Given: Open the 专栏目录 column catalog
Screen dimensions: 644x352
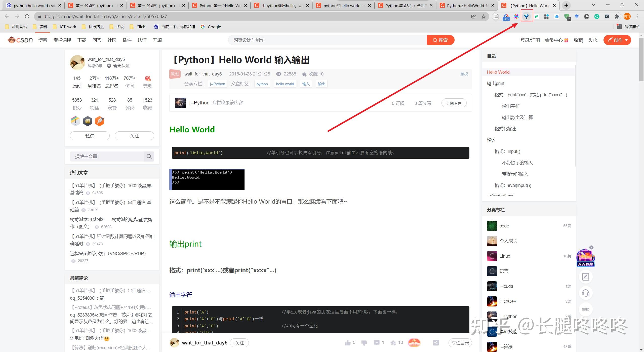Looking at the screenshot, I should point(460,342).
